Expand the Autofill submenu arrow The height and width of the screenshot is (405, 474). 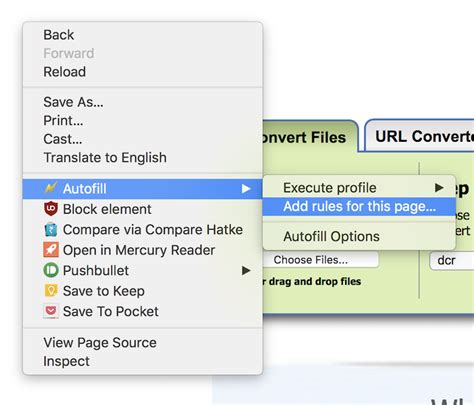[246, 189]
